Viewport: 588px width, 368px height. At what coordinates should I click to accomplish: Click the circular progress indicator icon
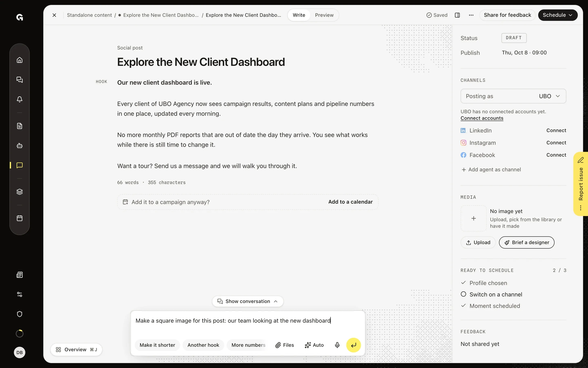coord(19,333)
